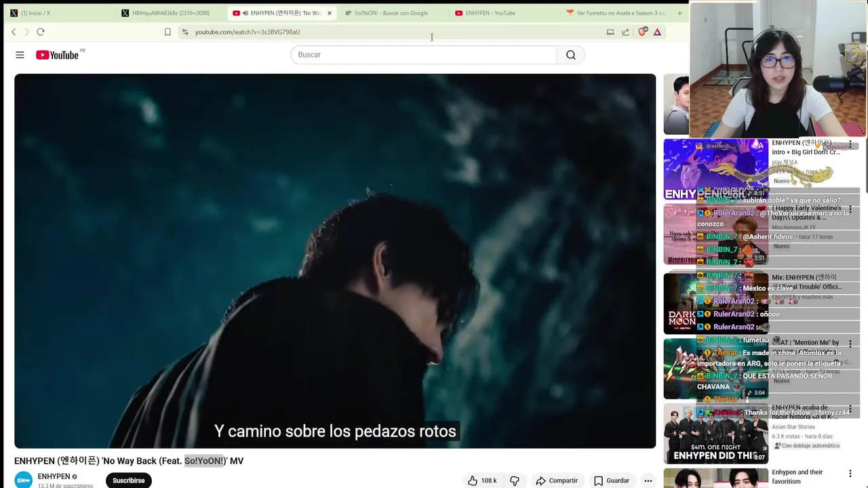
Task: Open the 'Mix: ENHYPEN' title link
Action: point(807,282)
